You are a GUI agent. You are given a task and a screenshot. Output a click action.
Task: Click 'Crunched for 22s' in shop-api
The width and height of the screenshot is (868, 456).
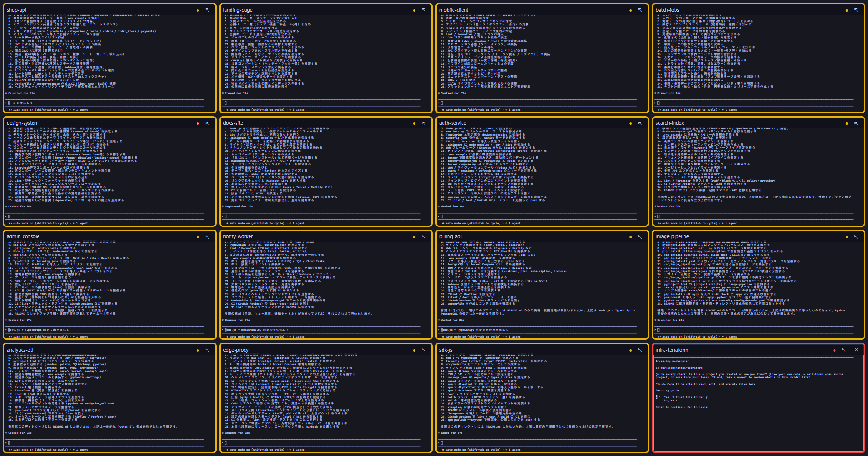click(x=21, y=93)
